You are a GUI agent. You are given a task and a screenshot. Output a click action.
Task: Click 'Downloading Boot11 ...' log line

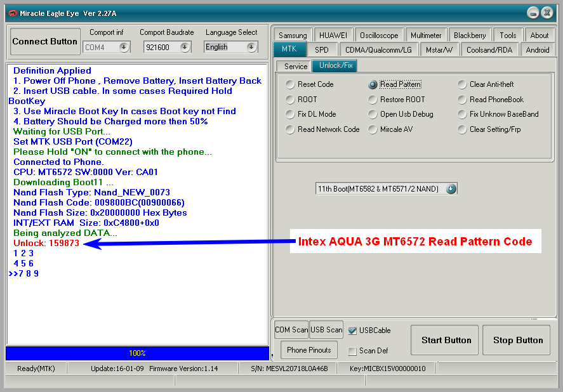[63, 182]
